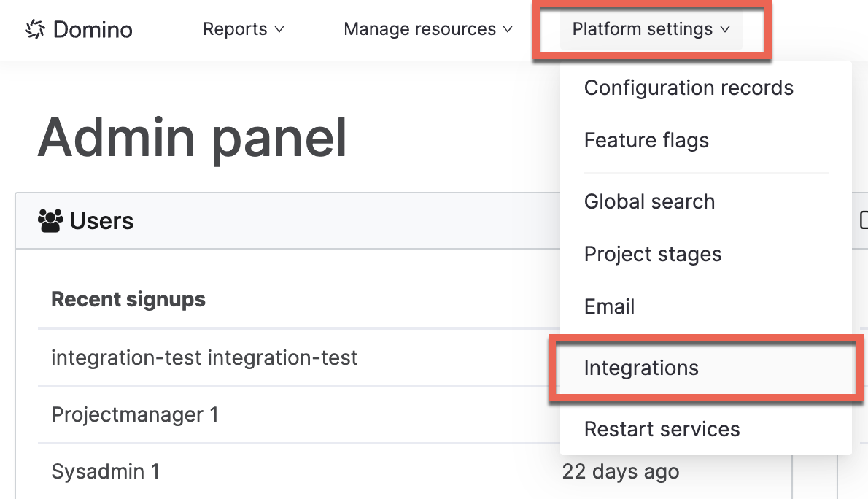Open Feature flags settings
This screenshot has height=499, width=868.
646,140
